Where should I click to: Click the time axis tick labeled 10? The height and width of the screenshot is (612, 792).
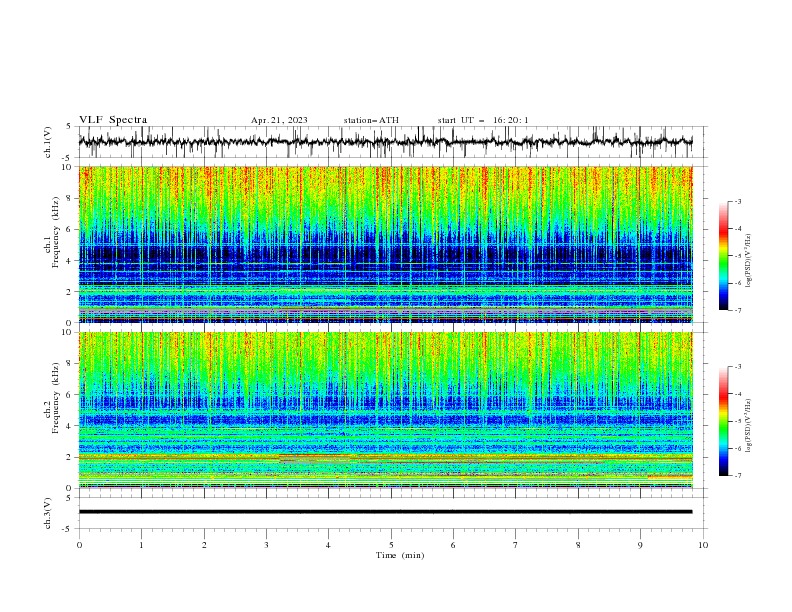(703, 545)
